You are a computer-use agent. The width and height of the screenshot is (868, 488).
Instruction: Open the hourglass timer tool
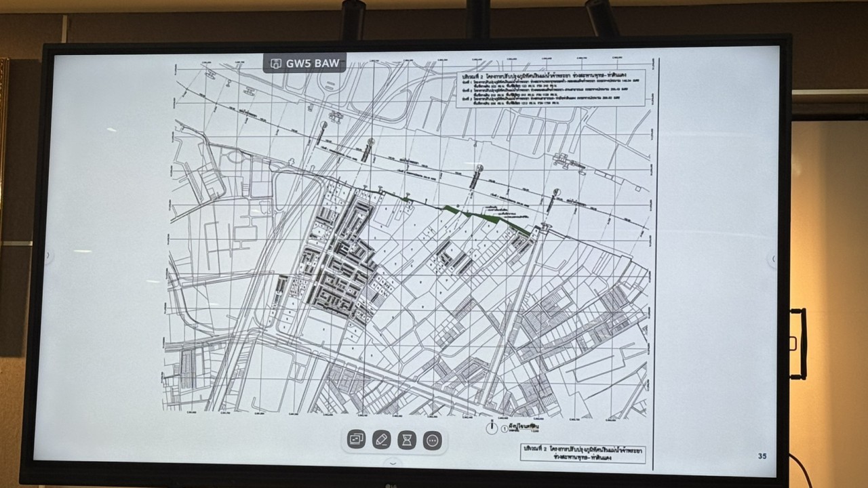407,440
